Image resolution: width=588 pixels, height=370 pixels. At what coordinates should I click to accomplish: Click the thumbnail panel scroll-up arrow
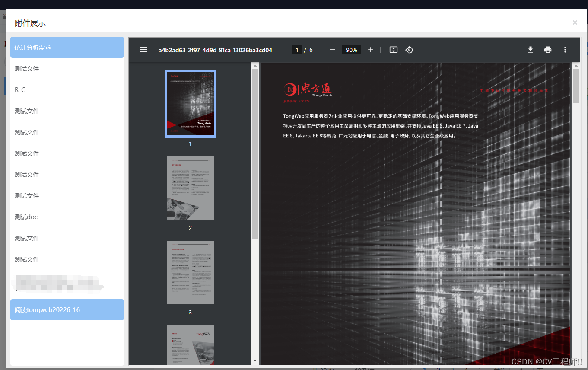tap(255, 66)
